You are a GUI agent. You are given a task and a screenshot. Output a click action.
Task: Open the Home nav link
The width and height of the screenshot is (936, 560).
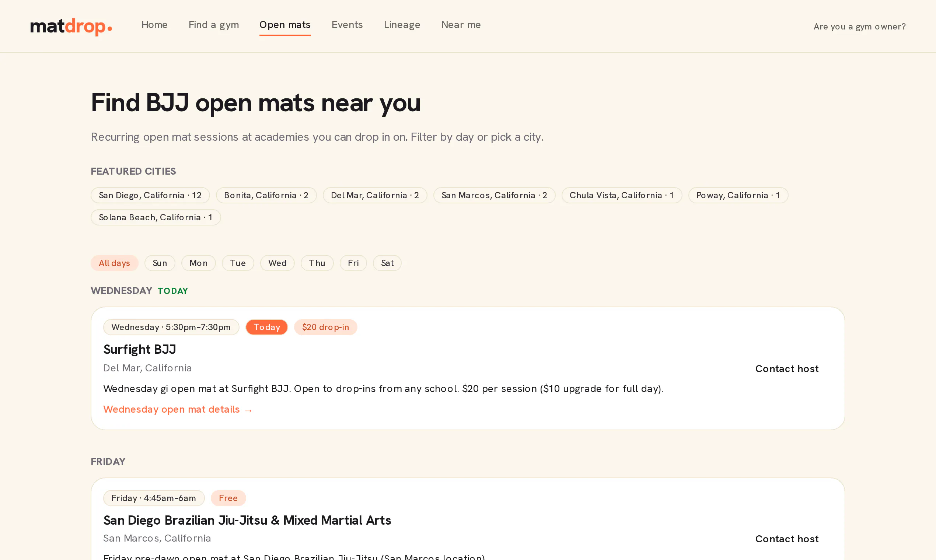point(154,25)
